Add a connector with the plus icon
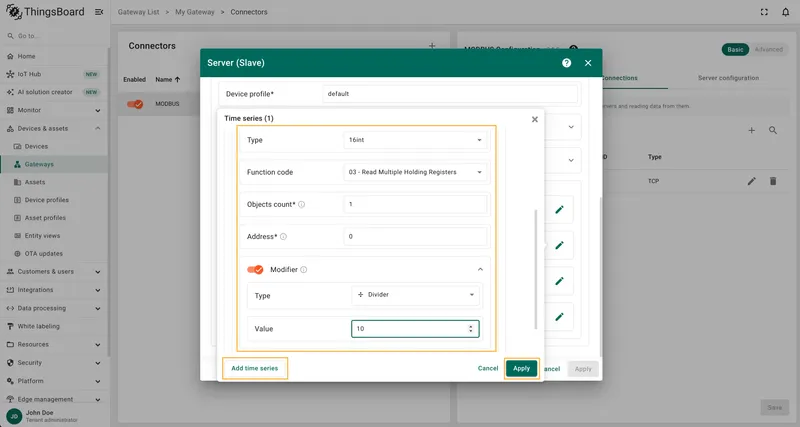This screenshot has width=800, height=427. [x=432, y=46]
